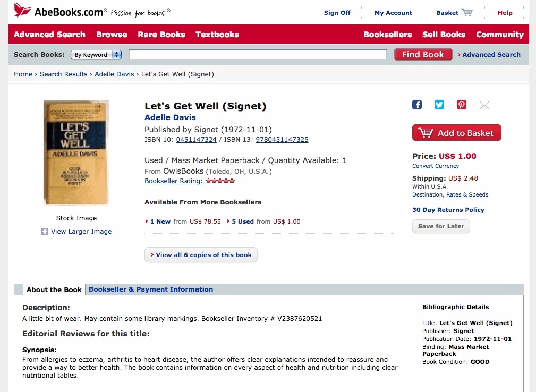Open the By Keyword search dropdown

point(96,55)
